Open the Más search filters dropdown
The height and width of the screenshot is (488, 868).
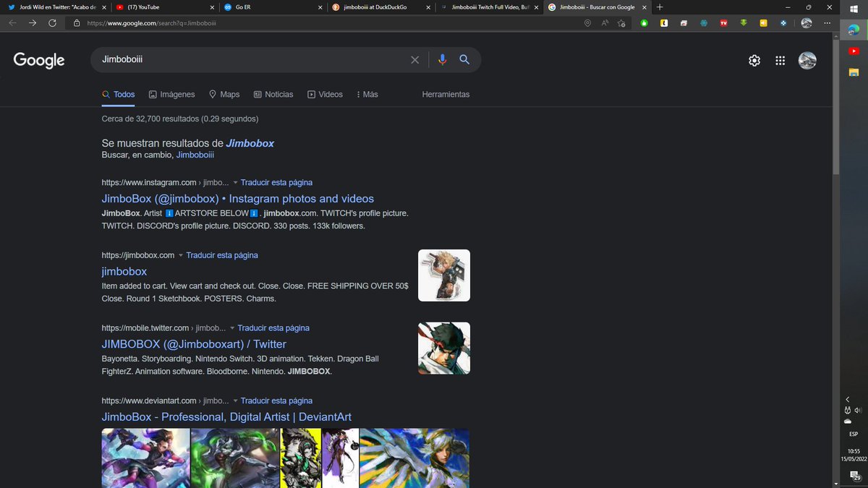click(x=367, y=95)
